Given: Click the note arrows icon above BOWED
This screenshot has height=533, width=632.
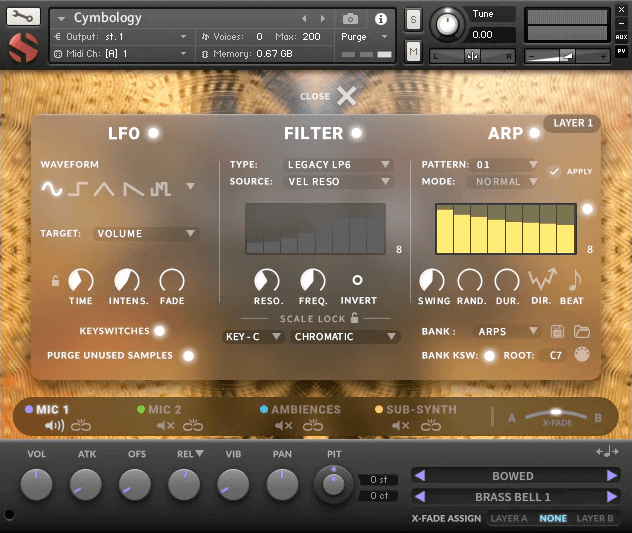Looking at the screenshot, I should [x=607, y=452].
